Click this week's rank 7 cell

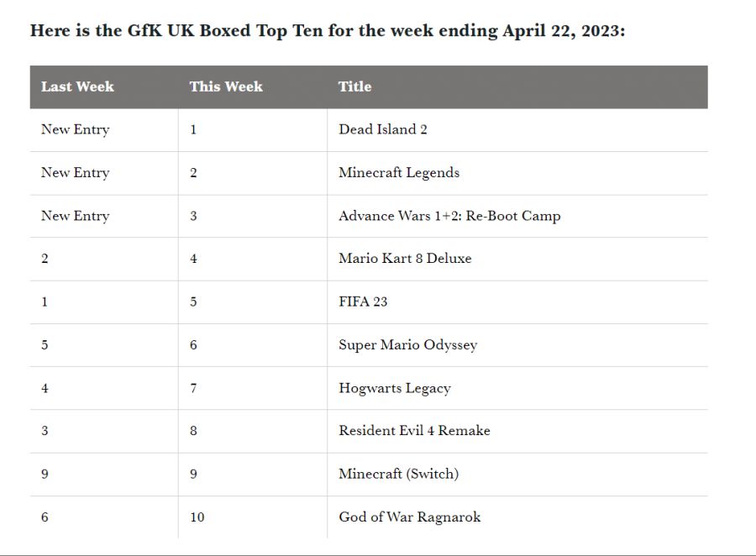pyautogui.click(x=193, y=388)
